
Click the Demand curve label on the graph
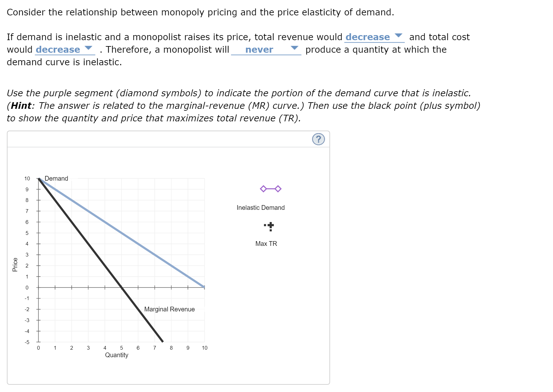coord(56,178)
